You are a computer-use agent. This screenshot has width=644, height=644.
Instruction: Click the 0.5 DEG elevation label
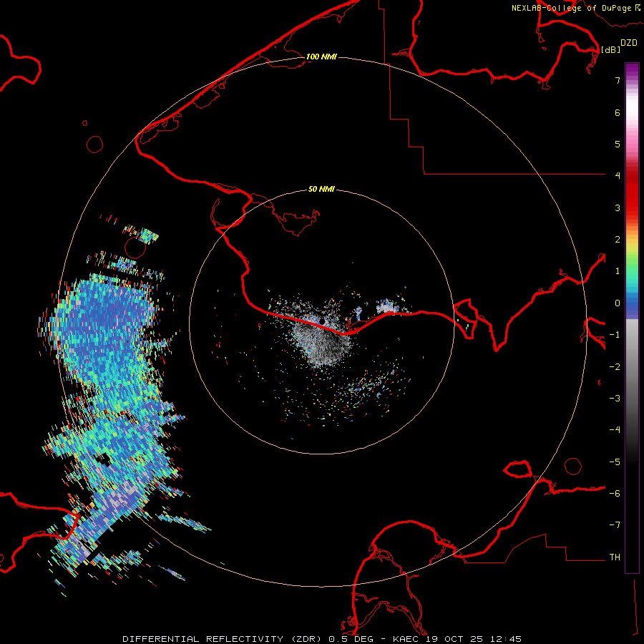pos(351,639)
